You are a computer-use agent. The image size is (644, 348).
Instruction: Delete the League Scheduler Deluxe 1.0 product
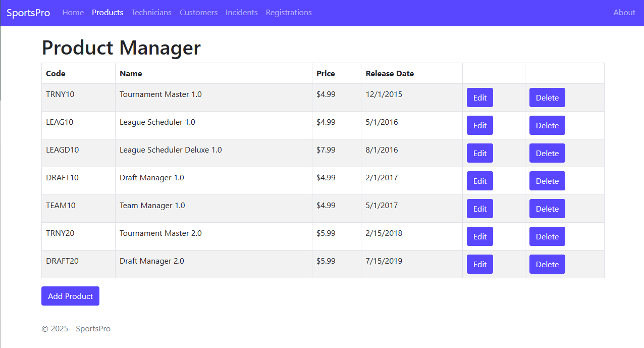[x=547, y=153]
